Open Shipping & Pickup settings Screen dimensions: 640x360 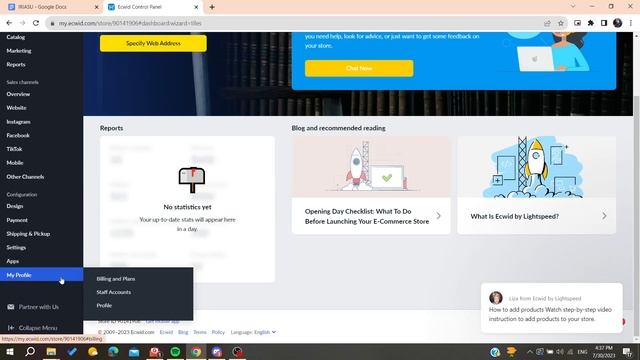28,234
